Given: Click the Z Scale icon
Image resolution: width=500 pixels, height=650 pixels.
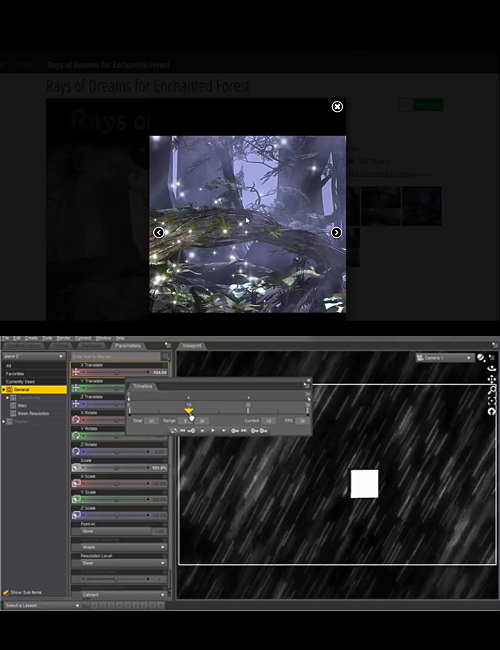Looking at the screenshot, I should (76, 515).
